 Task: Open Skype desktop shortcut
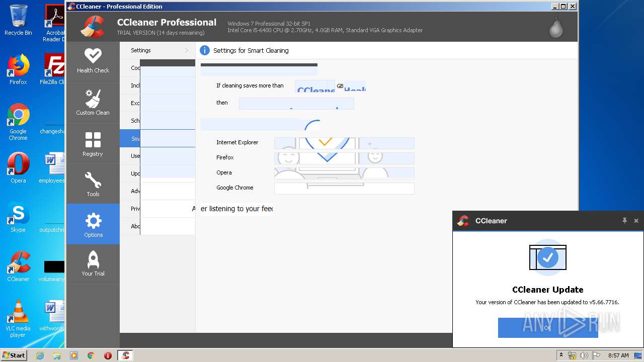pos(18,217)
